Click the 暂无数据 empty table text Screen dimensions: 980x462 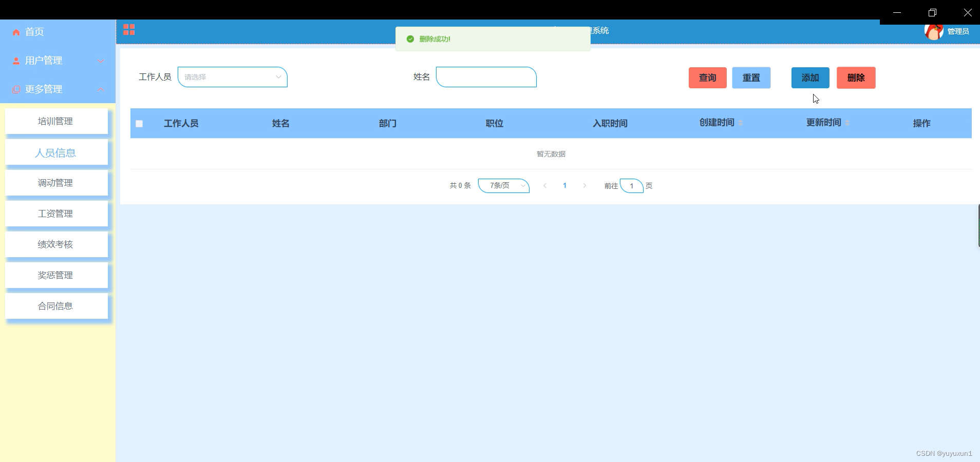click(x=551, y=154)
